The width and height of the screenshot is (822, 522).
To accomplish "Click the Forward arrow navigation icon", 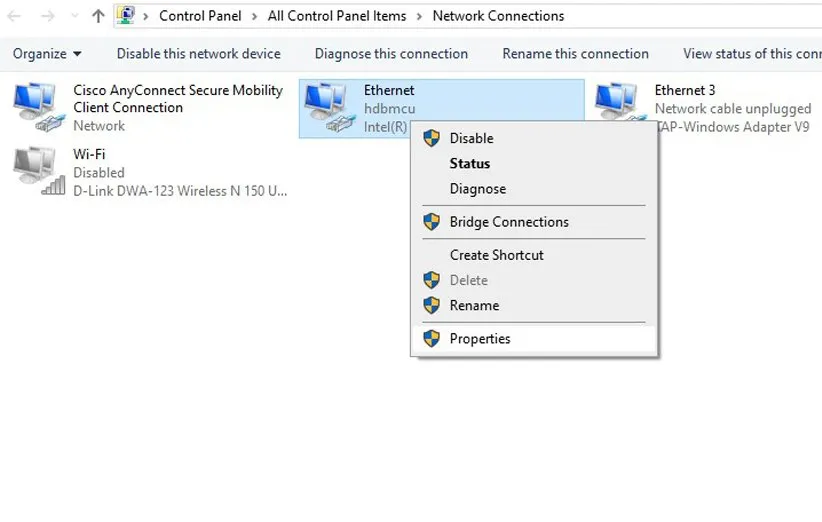I will [46, 16].
